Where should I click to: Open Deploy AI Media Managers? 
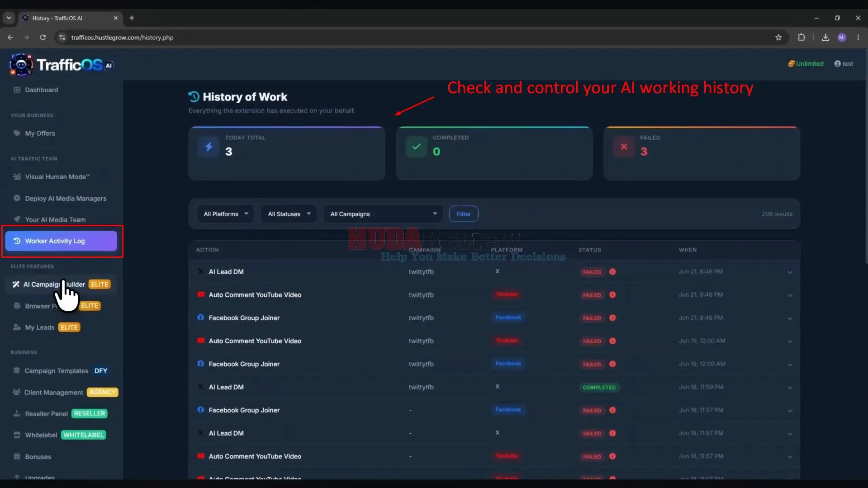(61, 198)
